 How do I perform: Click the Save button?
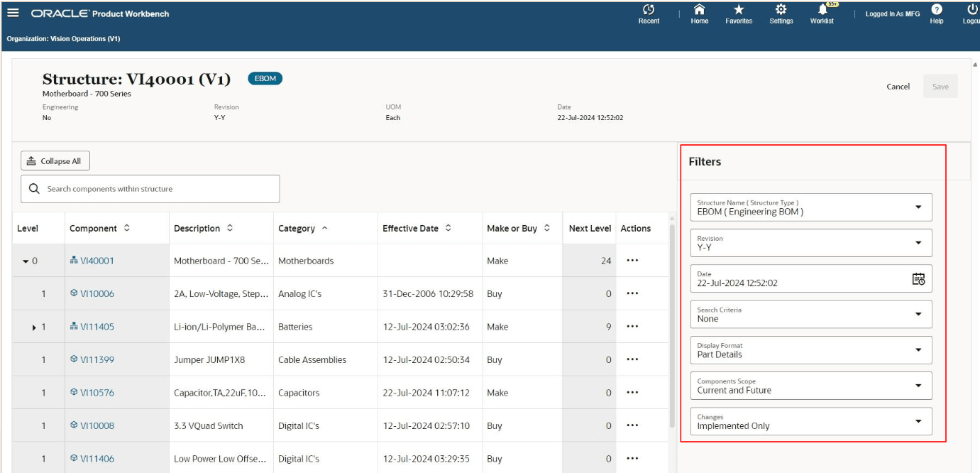pyautogui.click(x=940, y=87)
